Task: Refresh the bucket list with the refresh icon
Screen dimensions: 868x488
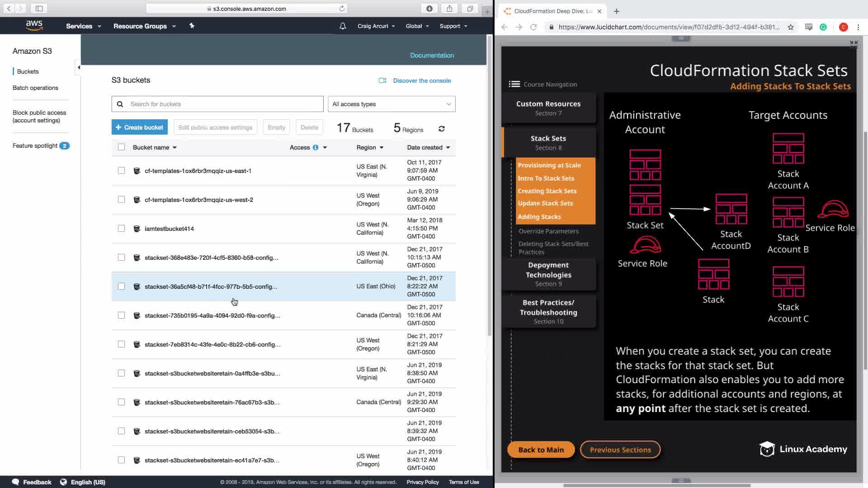Action: (442, 129)
